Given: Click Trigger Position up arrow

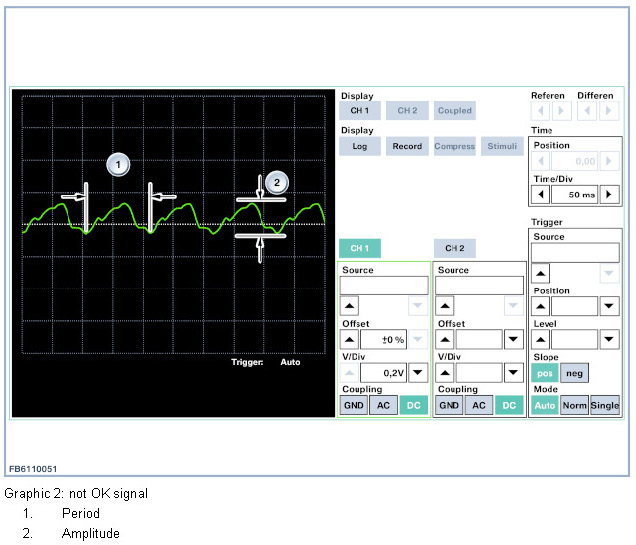Looking at the screenshot, I should [x=540, y=306].
